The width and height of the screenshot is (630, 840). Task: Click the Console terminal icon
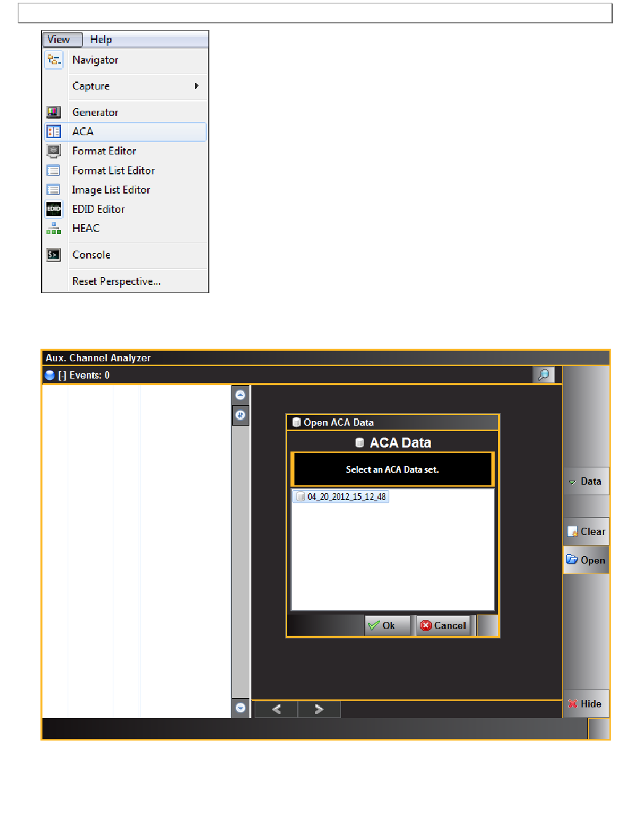(x=54, y=255)
